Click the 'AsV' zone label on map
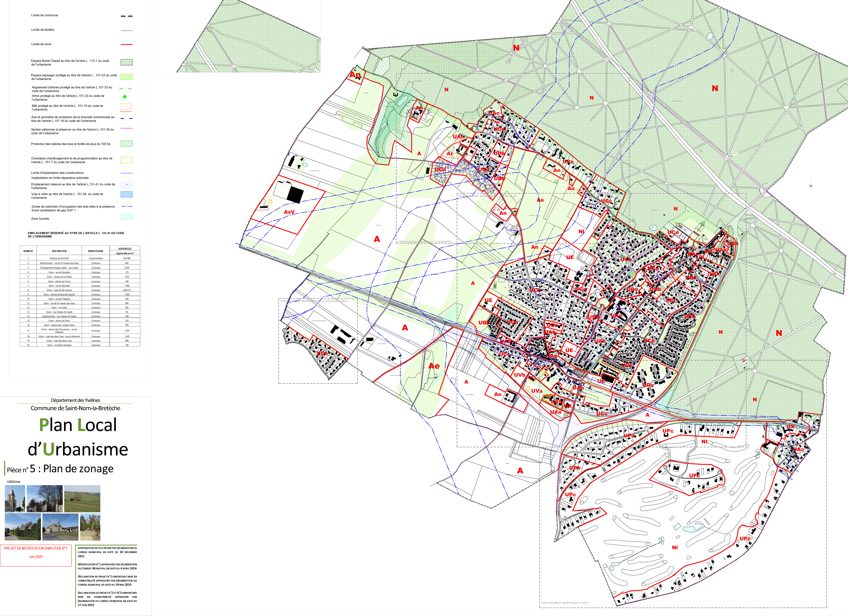Viewport: 848px width, 616px height. pyautogui.click(x=289, y=212)
